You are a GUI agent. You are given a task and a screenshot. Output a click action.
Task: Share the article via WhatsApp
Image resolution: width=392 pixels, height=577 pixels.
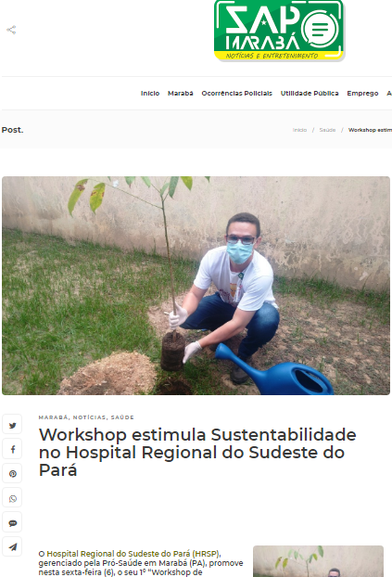[x=12, y=498]
